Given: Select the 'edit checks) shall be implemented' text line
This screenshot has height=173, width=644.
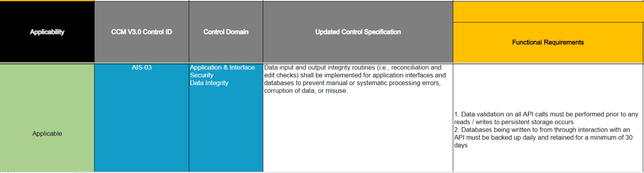Looking at the screenshot, I should (355, 75).
